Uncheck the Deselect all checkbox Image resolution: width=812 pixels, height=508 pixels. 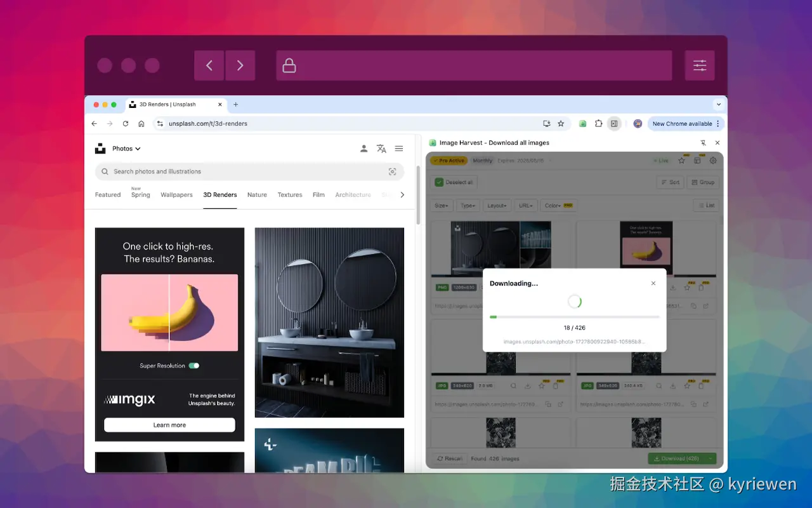[x=439, y=182]
